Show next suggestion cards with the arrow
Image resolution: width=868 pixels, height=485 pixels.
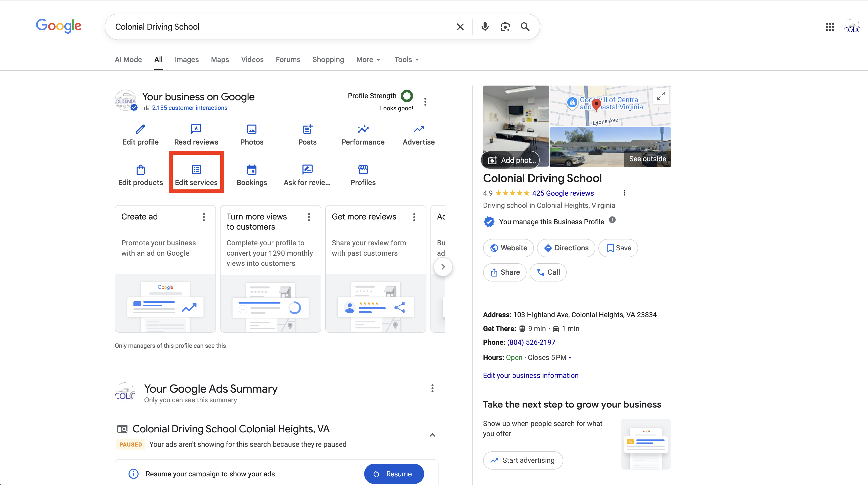443,267
